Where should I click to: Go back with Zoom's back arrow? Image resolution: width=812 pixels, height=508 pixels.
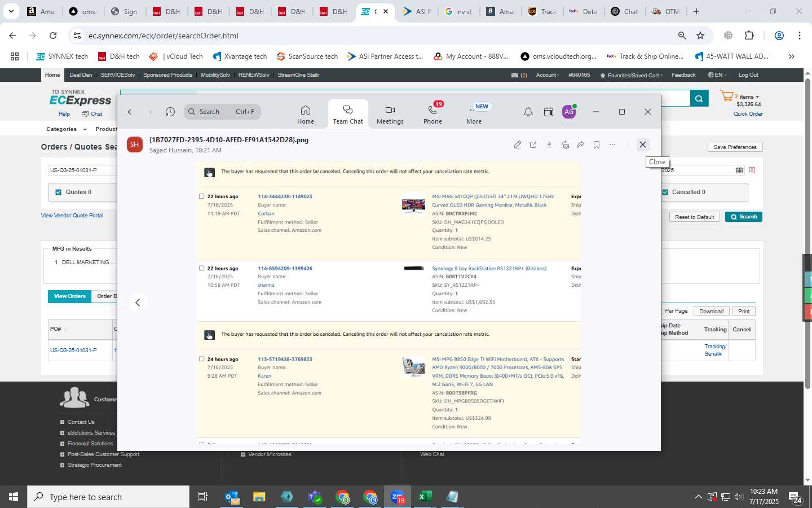click(130, 112)
